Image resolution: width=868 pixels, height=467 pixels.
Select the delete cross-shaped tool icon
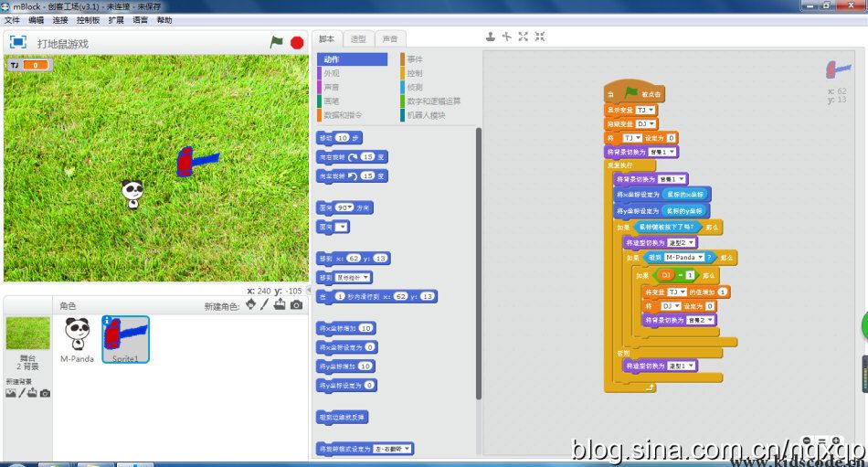[x=506, y=37]
